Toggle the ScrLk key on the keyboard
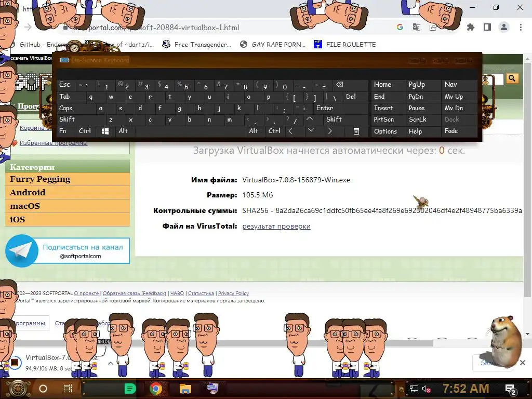 [x=423, y=119]
